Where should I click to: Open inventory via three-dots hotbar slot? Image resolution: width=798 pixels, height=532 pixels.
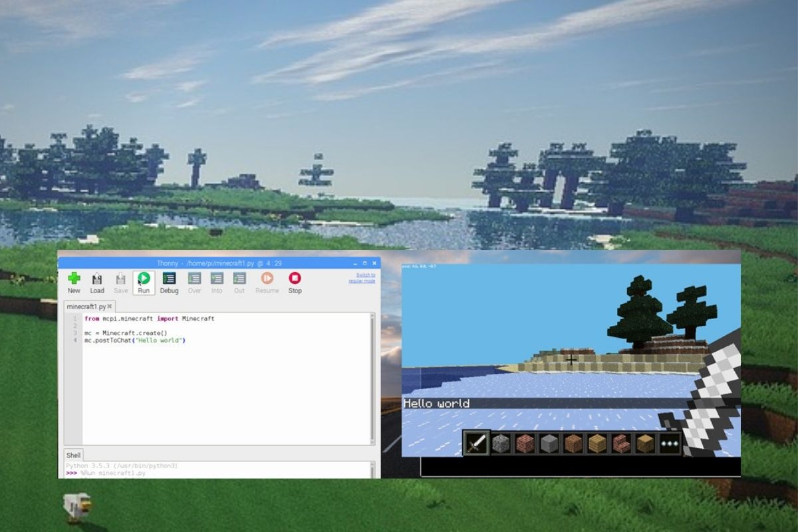pos(668,443)
